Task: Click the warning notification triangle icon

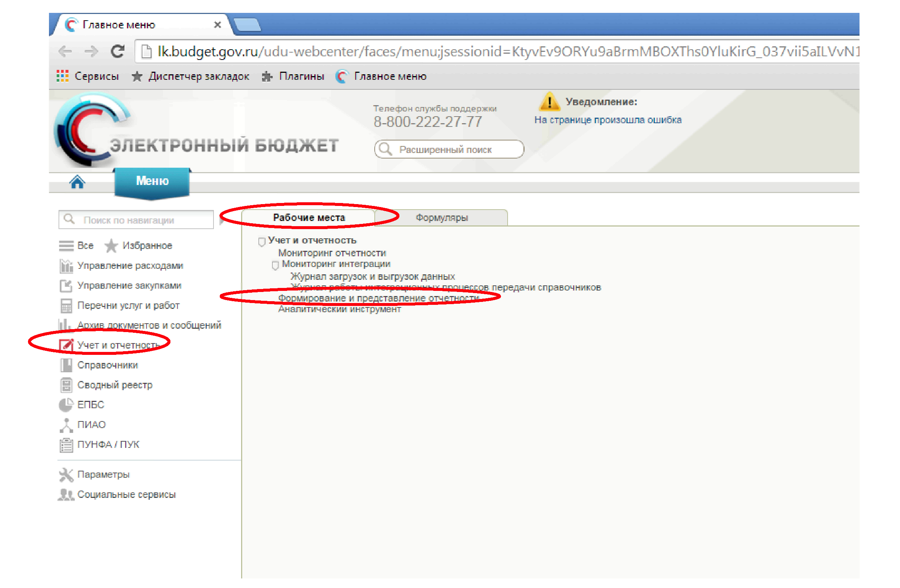Action: (x=549, y=101)
